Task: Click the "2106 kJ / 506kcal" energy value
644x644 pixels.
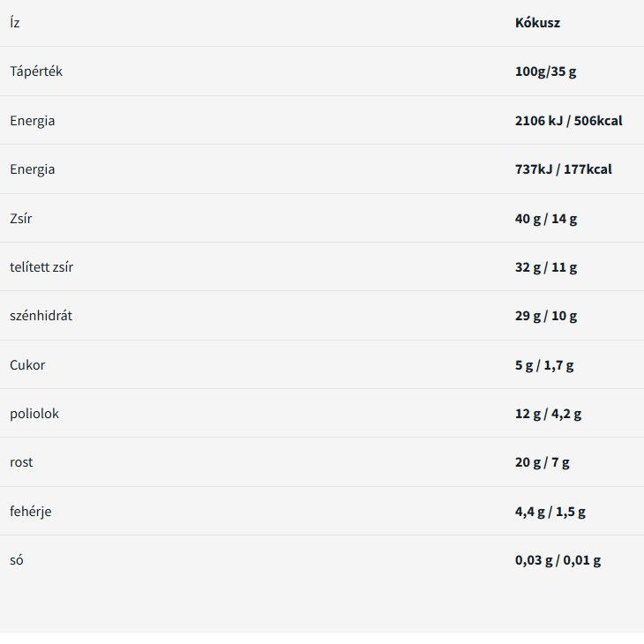Action: click(x=568, y=121)
